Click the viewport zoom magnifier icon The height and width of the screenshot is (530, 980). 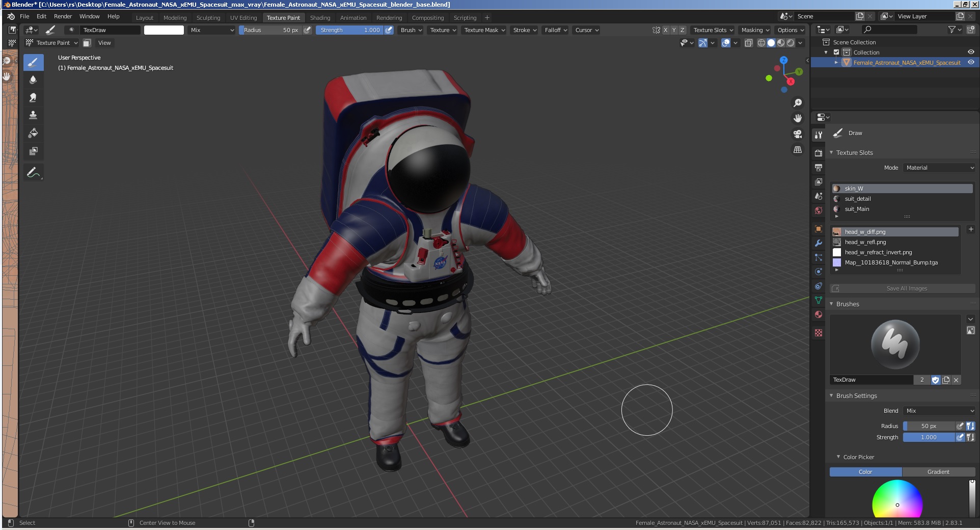798,103
